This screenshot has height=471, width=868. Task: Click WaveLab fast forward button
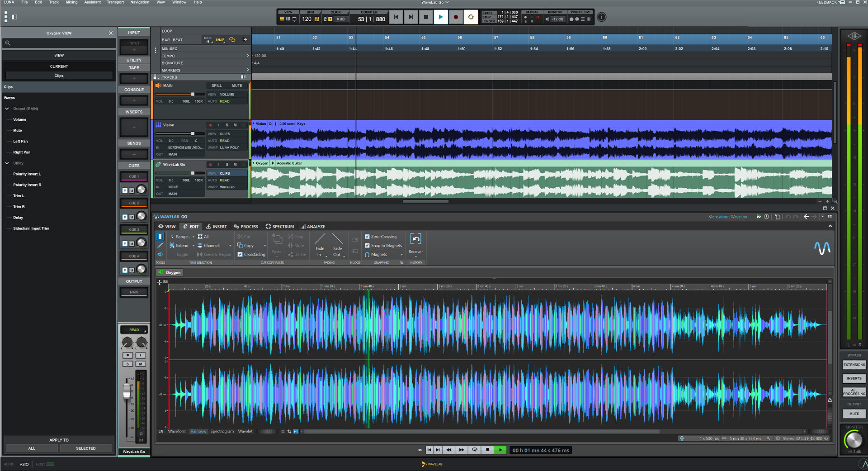point(461,450)
